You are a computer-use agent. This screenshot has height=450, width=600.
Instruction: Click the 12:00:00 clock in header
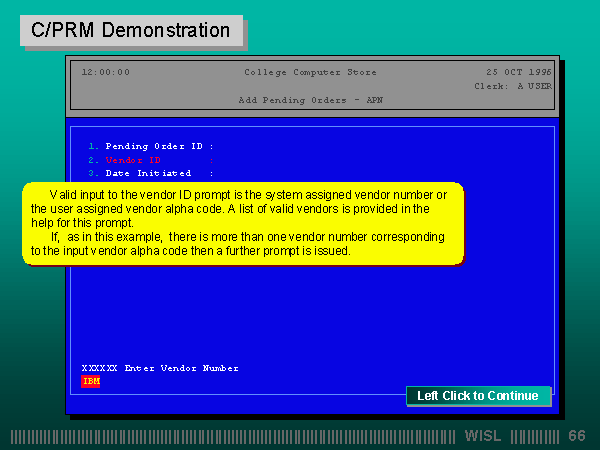tap(105, 72)
